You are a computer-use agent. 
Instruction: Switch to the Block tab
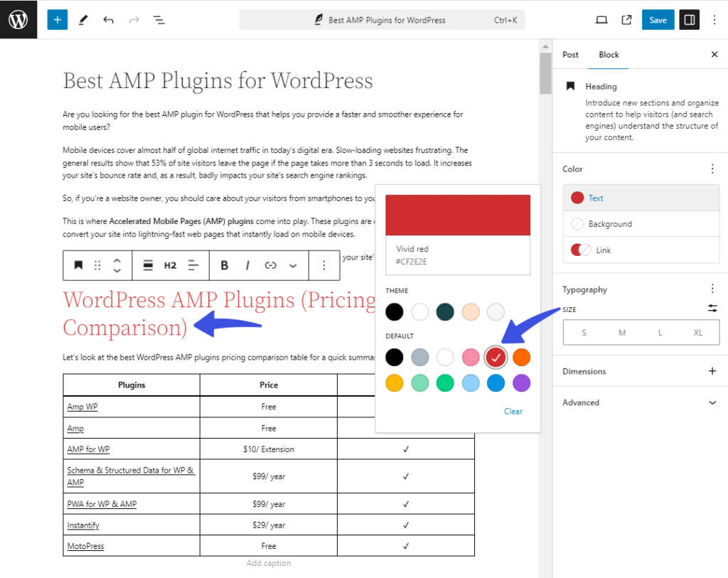click(x=609, y=54)
